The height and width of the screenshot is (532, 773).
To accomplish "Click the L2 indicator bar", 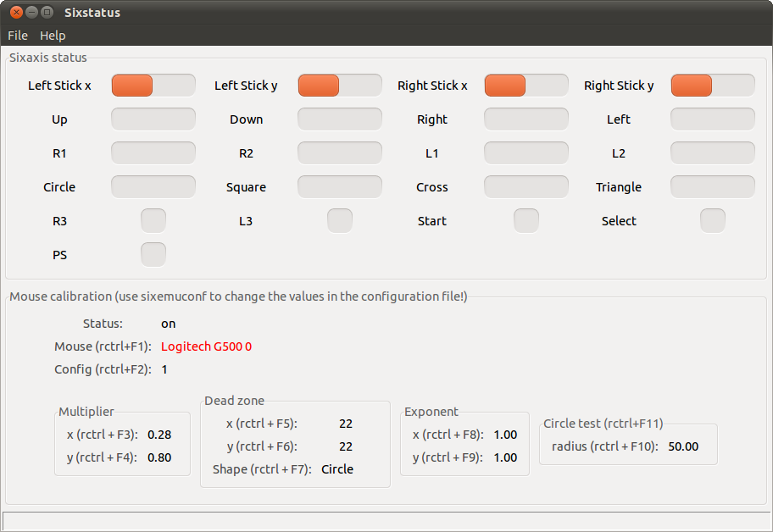I will click(x=712, y=153).
